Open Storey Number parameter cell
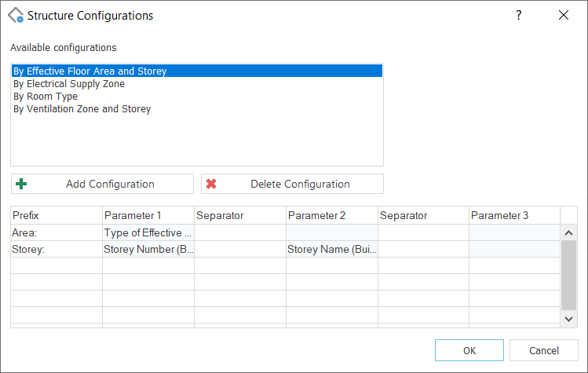This screenshot has width=588, height=373. 148,249
